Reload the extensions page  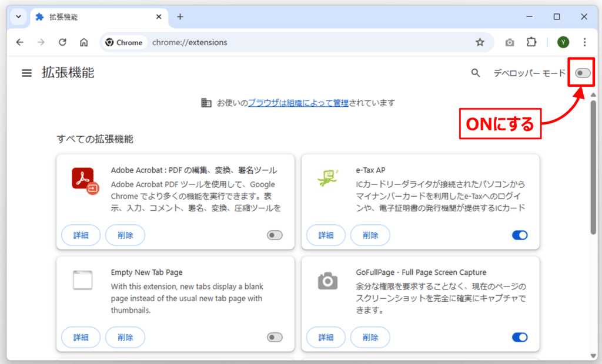(62, 42)
